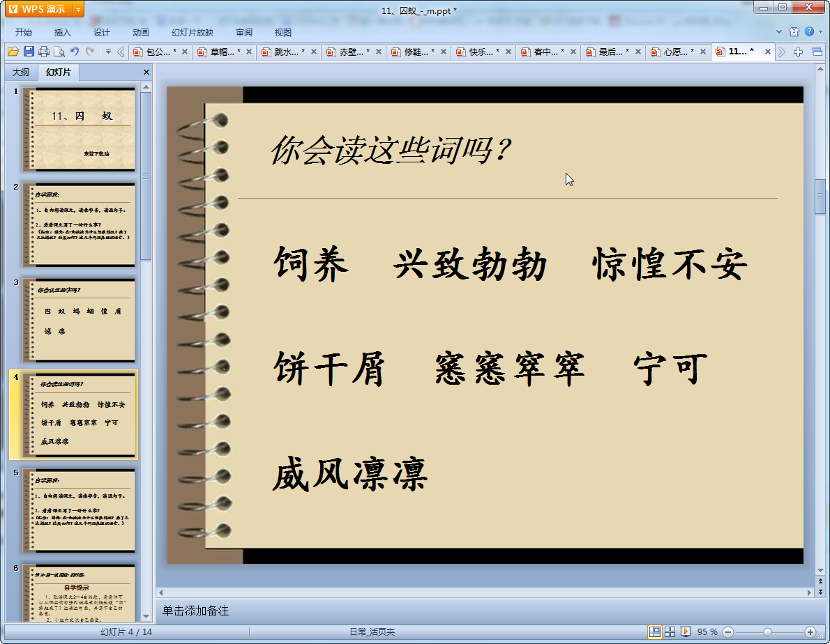Zoom in with the plus button
The image size is (830, 644).
810,632
